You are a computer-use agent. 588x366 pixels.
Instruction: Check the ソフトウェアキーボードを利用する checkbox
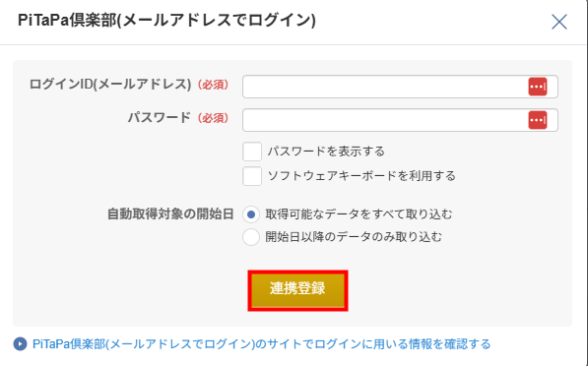(x=252, y=176)
